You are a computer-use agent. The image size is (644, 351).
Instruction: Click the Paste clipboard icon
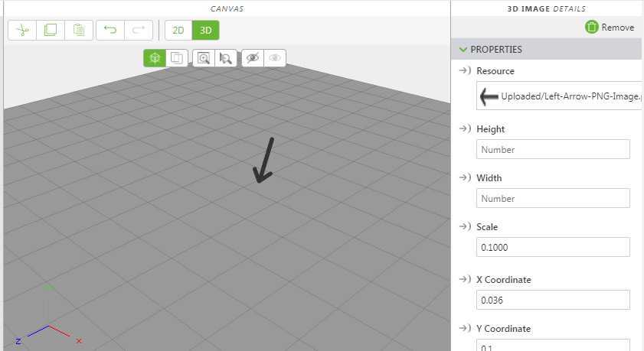79,31
